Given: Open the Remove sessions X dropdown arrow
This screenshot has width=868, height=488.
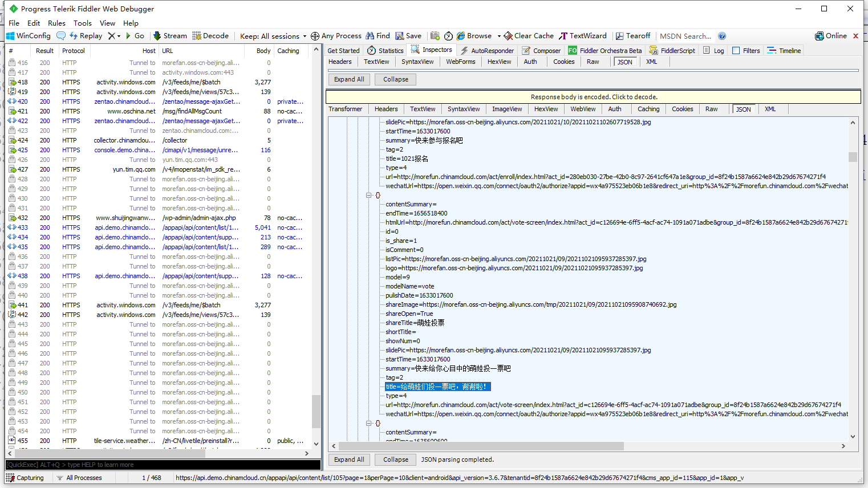Looking at the screenshot, I should (x=119, y=36).
